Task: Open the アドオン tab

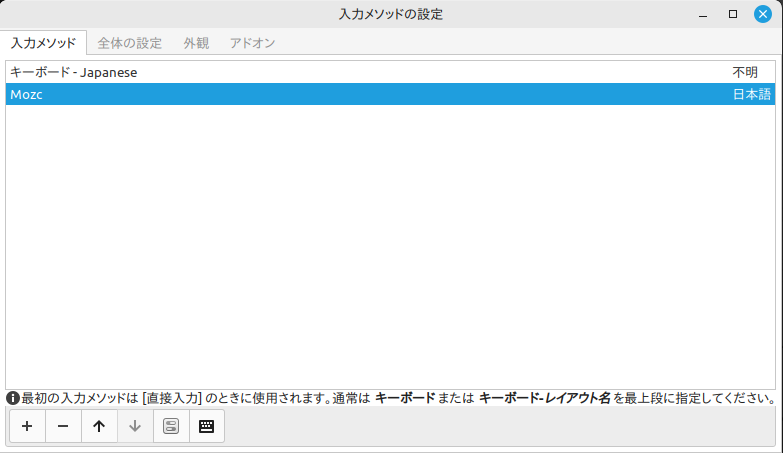Action: pos(252,43)
